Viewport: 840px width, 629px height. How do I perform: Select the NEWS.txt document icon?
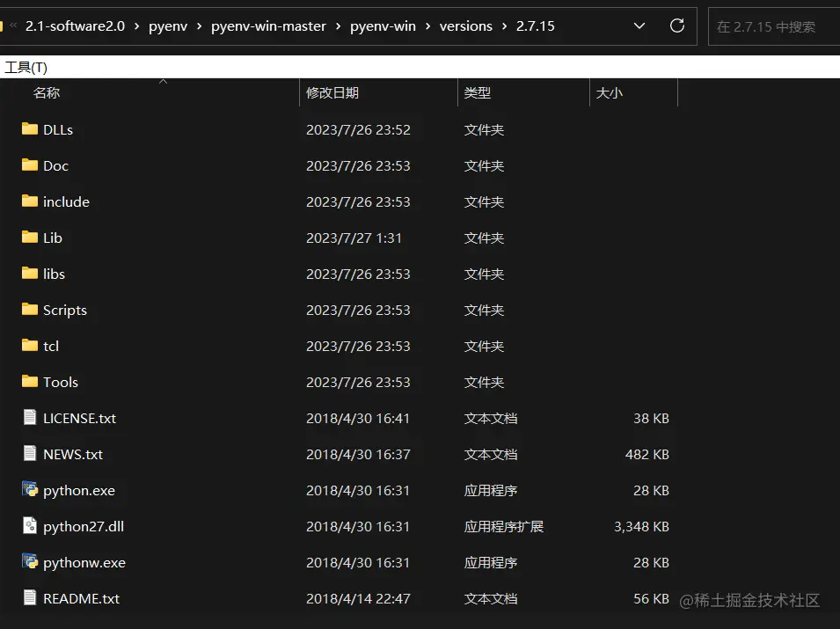(30, 453)
